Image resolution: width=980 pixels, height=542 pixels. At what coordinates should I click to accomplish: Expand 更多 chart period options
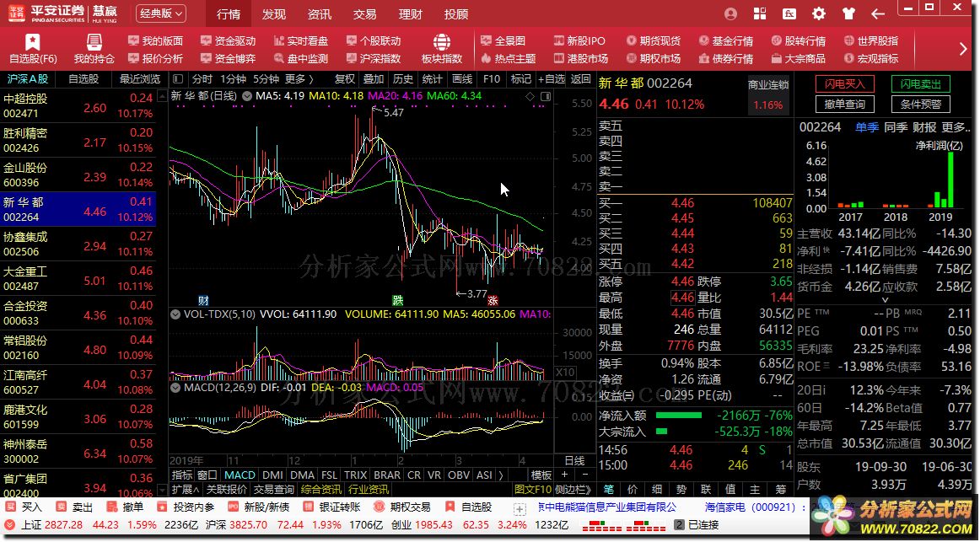pyautogui.click(x=299, y=78)
